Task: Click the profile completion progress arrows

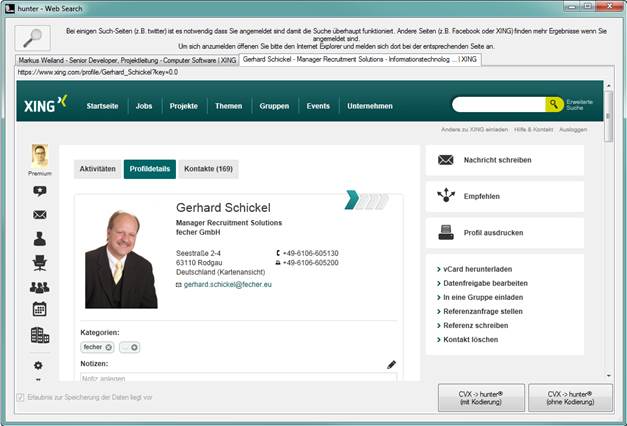Action: coord(366,201)
